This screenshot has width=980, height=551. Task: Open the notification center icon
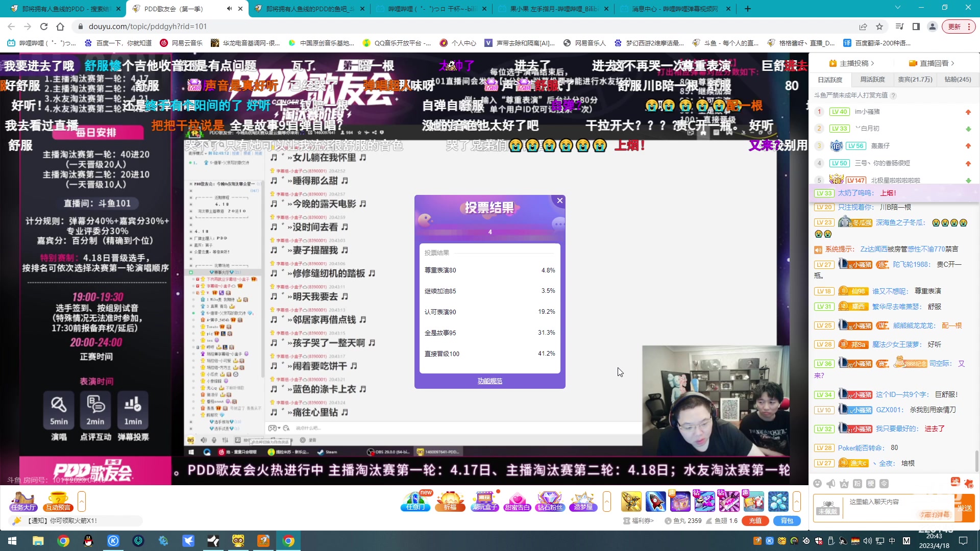coord(963,541)
